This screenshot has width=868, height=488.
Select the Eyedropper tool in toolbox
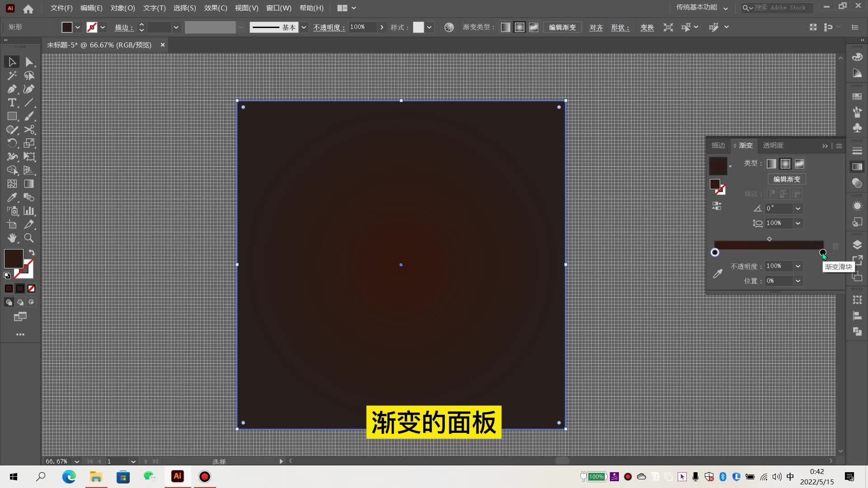point(12,197)
